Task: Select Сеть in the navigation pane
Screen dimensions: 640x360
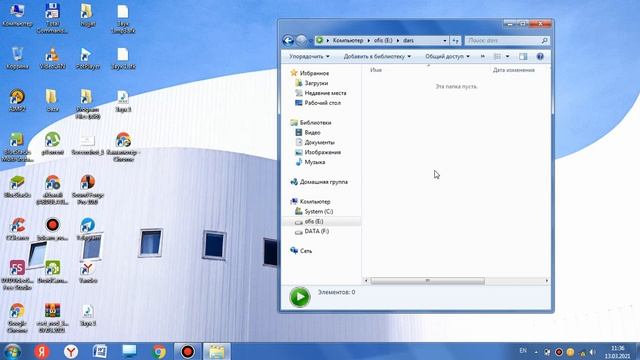Action: coord(306,251)
